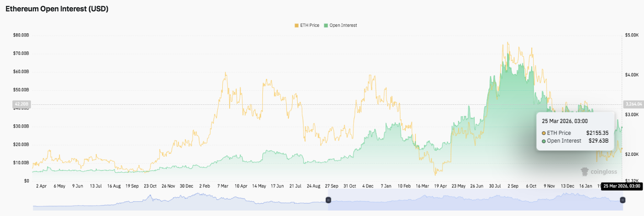This screenshot has height=216, width=644.
Task: Click the $5.00K label on right axis
Action: pos(632,35)
